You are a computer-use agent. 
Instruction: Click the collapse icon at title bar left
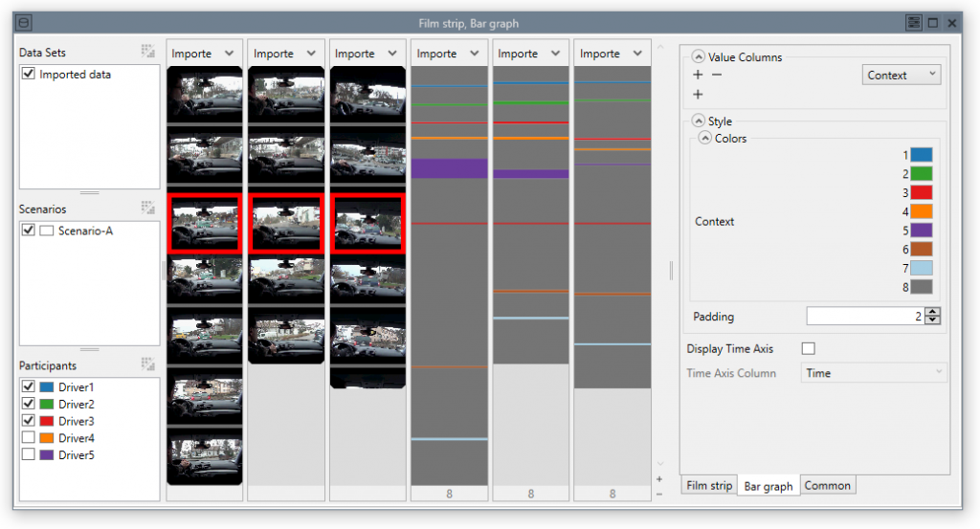pyautogui.click(x=25, y=23)
